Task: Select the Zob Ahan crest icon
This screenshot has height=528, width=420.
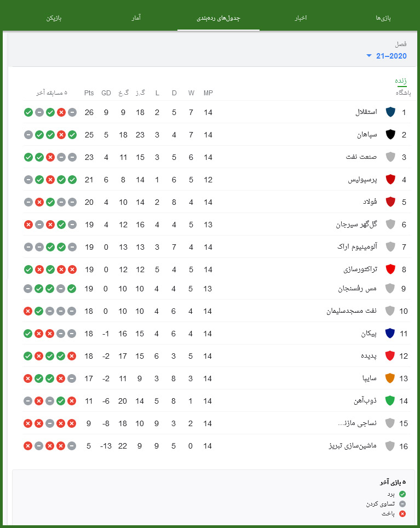Action: pyautogui.click(x=389, y=400)
